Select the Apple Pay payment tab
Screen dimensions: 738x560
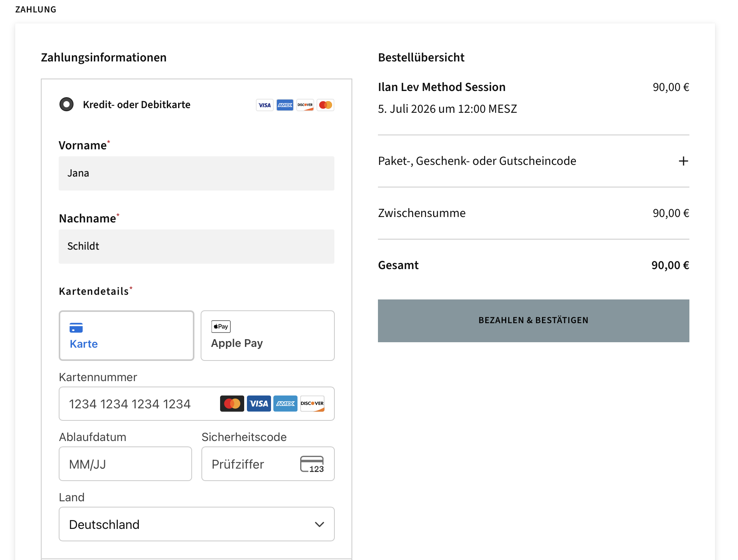(x=268, y=336)
